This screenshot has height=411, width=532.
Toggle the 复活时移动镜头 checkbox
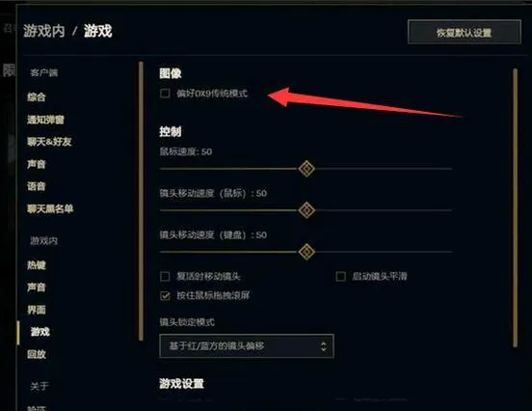(165, 276)
